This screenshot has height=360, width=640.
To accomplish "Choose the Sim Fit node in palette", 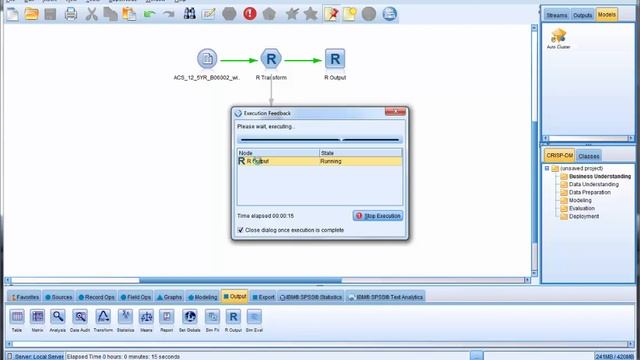I will pyautogui.click(x=212, y=317).
